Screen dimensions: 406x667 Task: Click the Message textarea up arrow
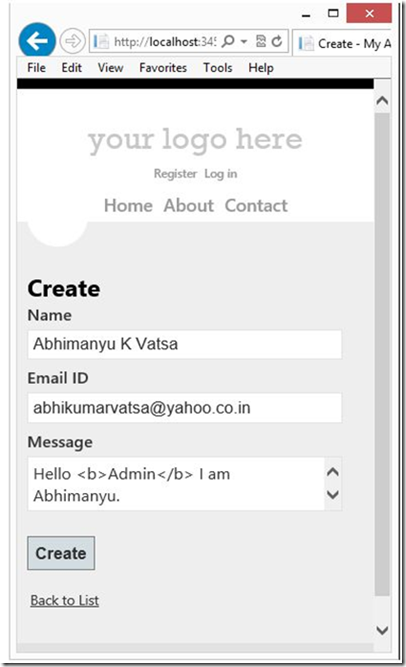pos(332,472)
